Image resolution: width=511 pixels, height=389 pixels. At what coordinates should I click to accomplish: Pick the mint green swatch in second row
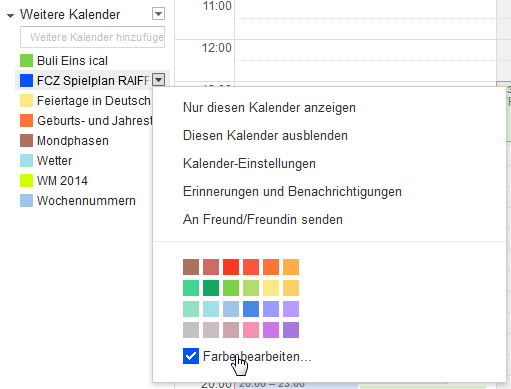[191, 288]
